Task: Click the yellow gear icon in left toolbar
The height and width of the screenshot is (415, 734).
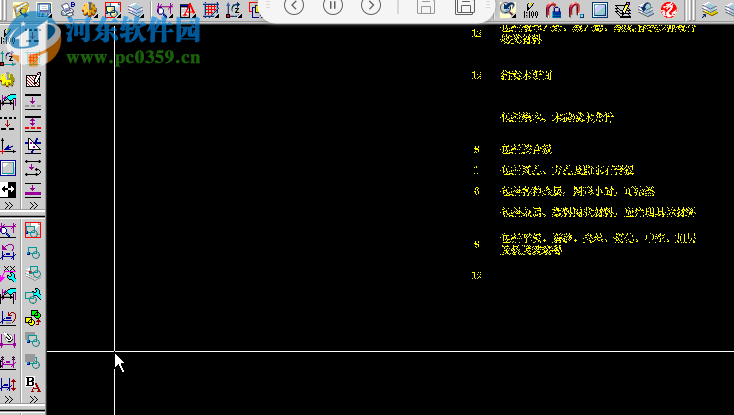Action: tap(8, 80)
